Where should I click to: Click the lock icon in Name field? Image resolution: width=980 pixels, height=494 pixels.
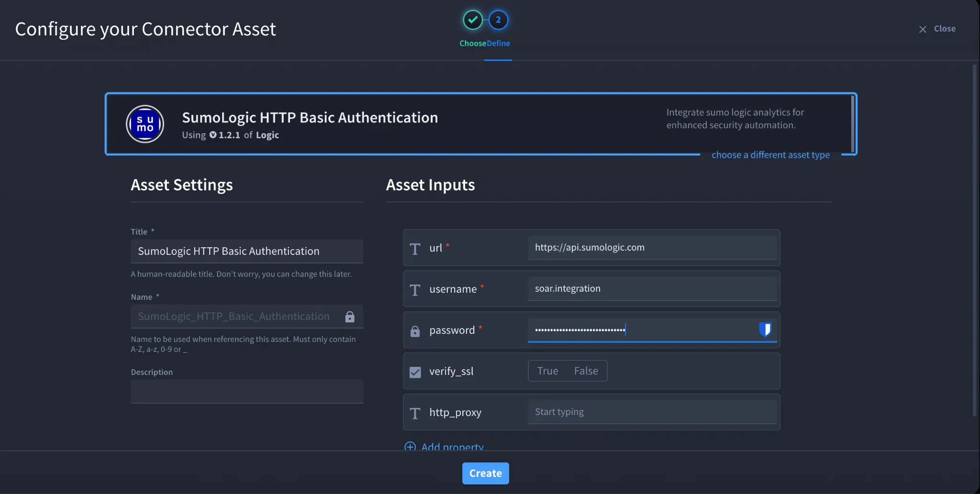350,317
